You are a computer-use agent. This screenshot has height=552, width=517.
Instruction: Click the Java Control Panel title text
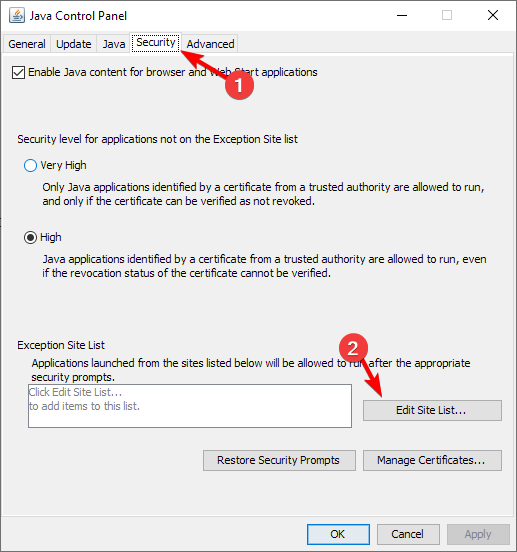coord(78,16)
